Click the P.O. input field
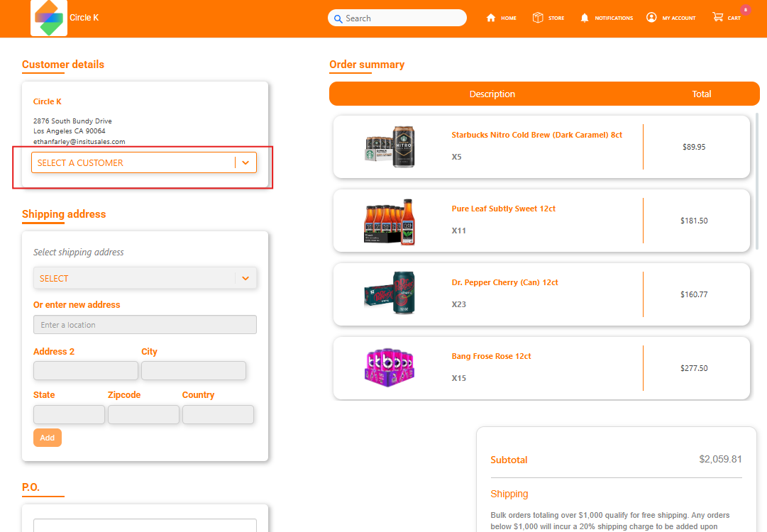Image resolution: width=767 pixels, height=532 pixels. click(145, 525)
